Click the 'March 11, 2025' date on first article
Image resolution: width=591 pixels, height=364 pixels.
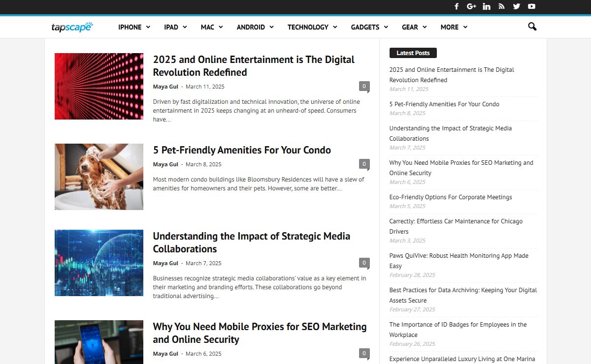pyautogui.click(x=205, y=87)
